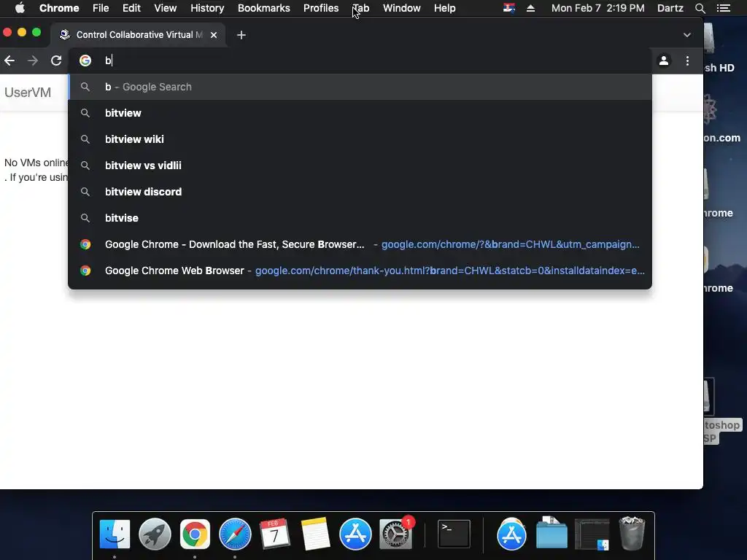Open Notes from the dock
Image resolution: width=747 pixels, height=560 pixels.
pos(315,534)
